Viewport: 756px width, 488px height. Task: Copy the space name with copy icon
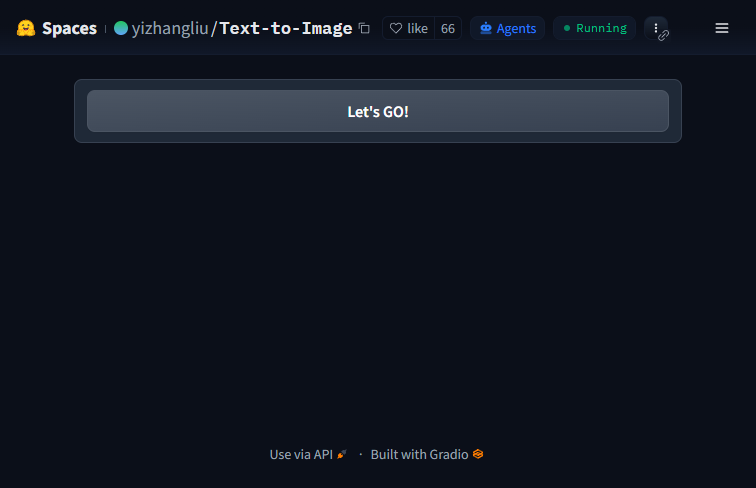[x=364, y=28]
